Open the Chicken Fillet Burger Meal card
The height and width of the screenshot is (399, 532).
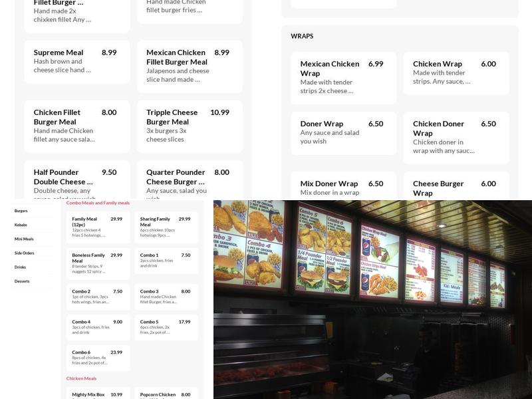pos(76,126)
